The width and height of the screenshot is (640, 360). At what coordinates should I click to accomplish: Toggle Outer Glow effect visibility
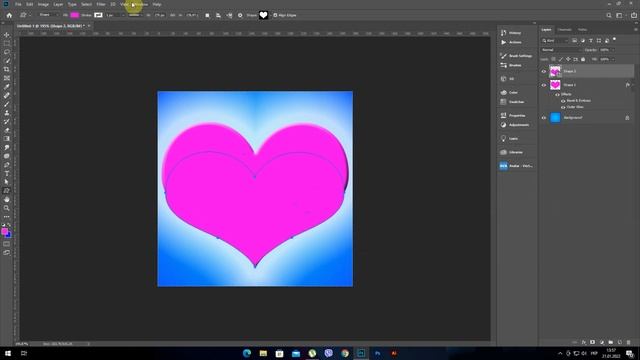[563, 107]
